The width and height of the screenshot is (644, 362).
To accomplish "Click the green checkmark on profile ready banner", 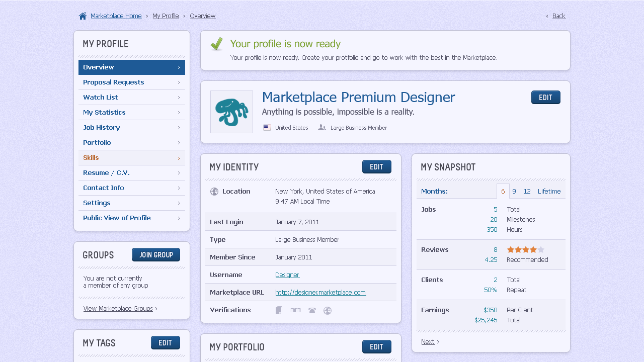I will tap(216, 44).
